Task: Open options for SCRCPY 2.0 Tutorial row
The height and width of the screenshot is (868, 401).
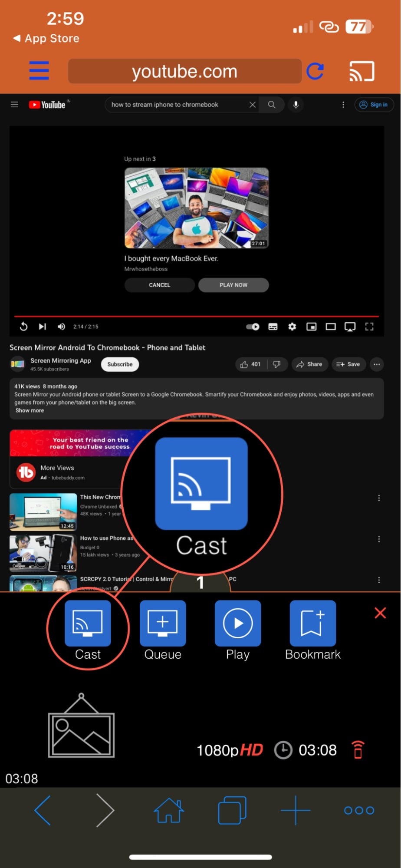Action: coord(379,580)
